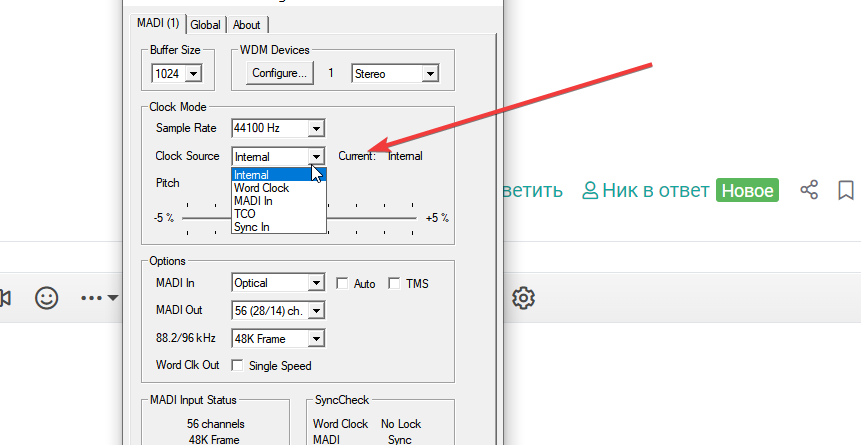Select Word Clock in Clock Source list
The image size is (861, 445).
click(279, 188)
